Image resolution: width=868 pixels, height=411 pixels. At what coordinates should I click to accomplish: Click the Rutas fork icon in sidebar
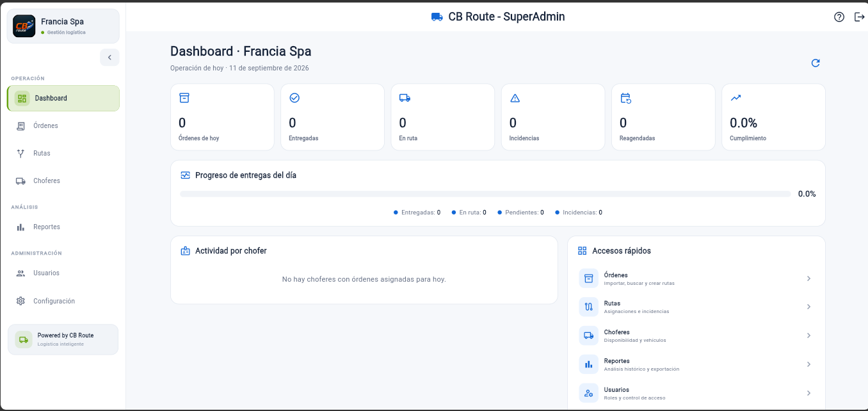pos(20,154)
